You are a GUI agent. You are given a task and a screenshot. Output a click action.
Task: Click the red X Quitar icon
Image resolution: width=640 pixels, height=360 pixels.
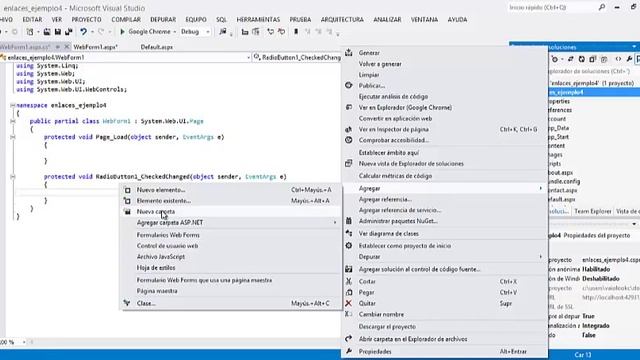349,303
